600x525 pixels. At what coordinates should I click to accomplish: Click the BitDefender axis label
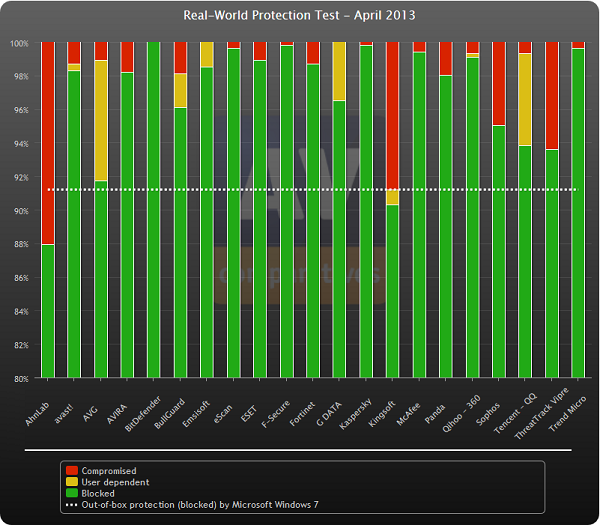point(143,414)
